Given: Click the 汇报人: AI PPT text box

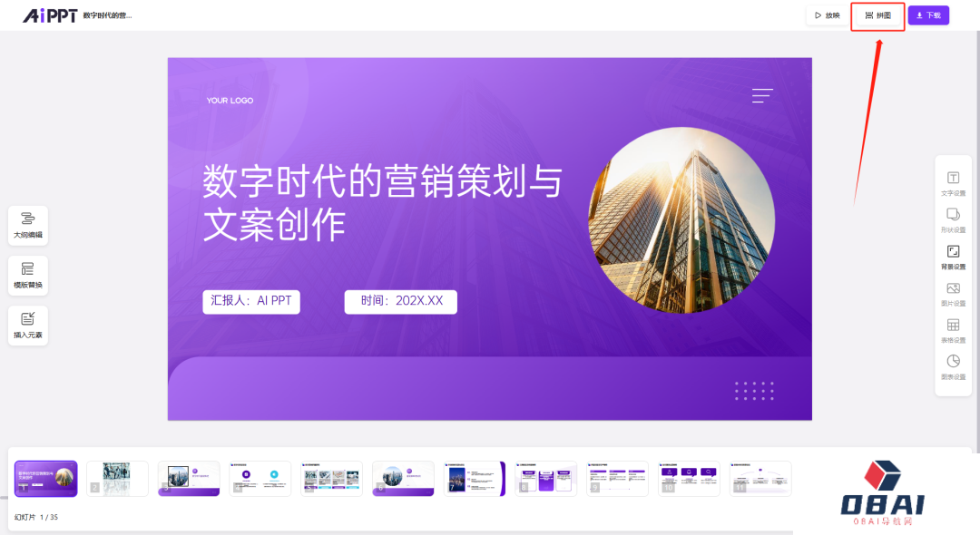Looking at the screenshot, I should point(251,302).
